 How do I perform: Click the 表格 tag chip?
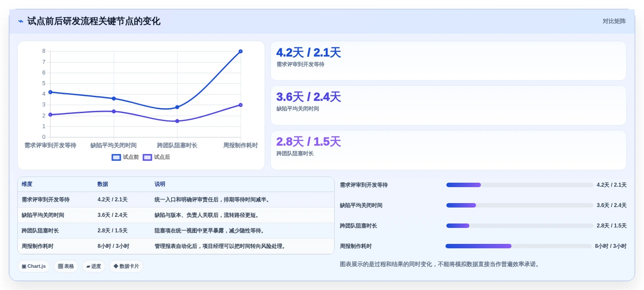[x=66, y=266]
